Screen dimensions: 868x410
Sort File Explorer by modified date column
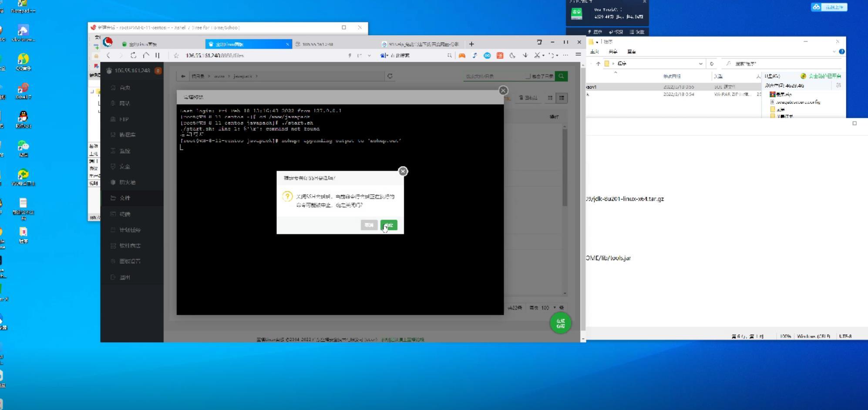(x=672, y=76)
